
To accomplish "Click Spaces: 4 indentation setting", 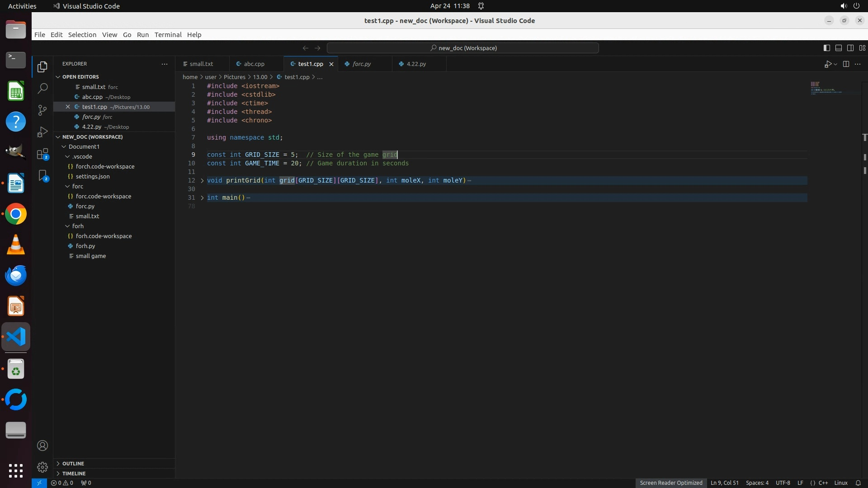I will (x=757, y=483).
